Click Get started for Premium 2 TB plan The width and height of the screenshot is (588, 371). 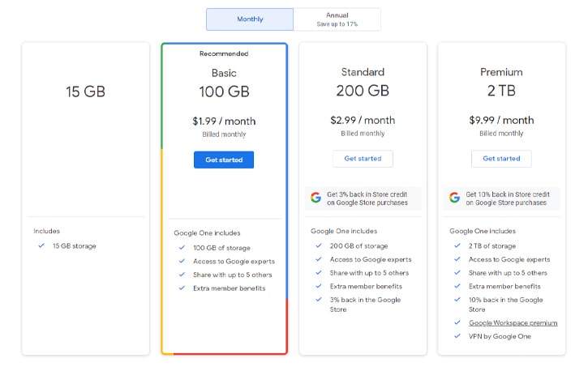501,159
